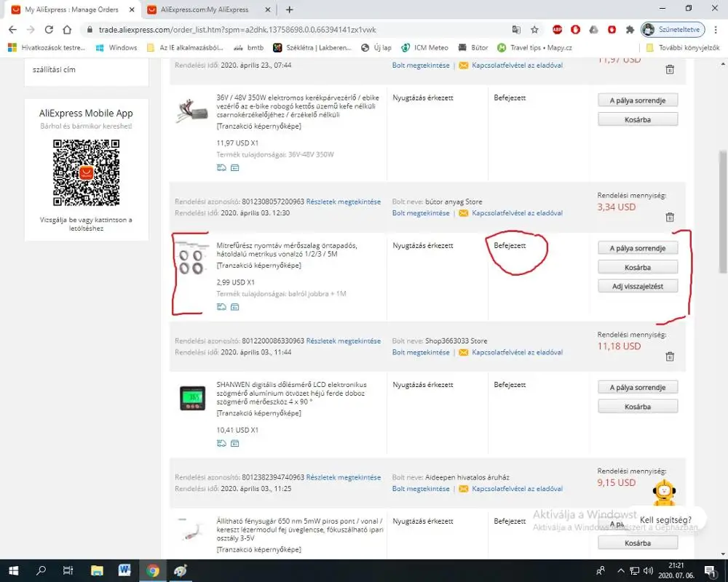Open the bmtb bookmark
Image resolution: width=728 pixels, height=582 pixels.
[249, 47]
